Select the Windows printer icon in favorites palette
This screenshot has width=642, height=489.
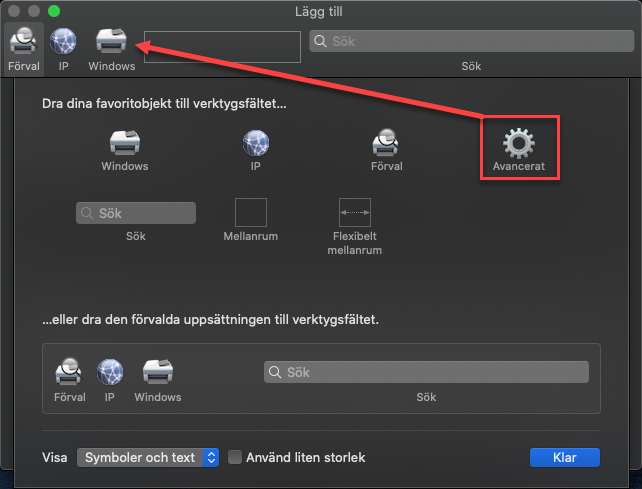tap(124, 142)
